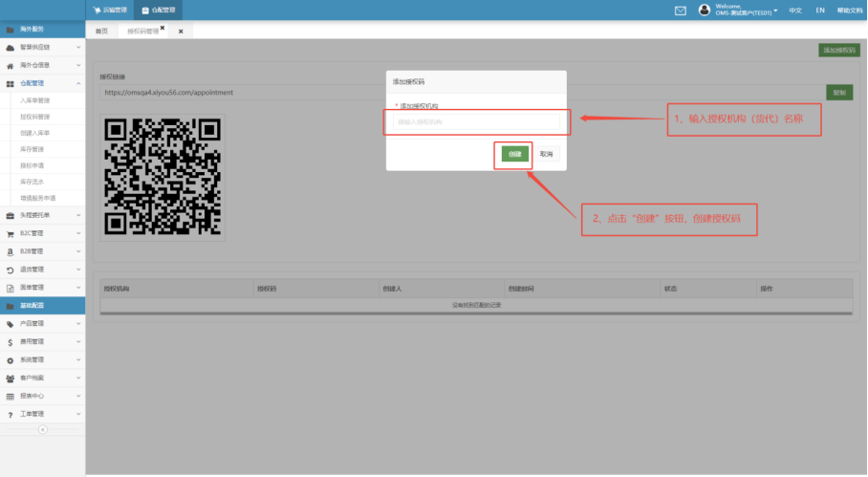
Task: Click the 取消 button in dialog
Action: 546,154
